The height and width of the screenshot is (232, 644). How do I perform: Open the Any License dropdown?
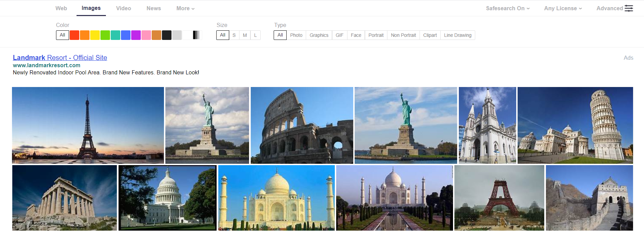(x=563, y=8)
